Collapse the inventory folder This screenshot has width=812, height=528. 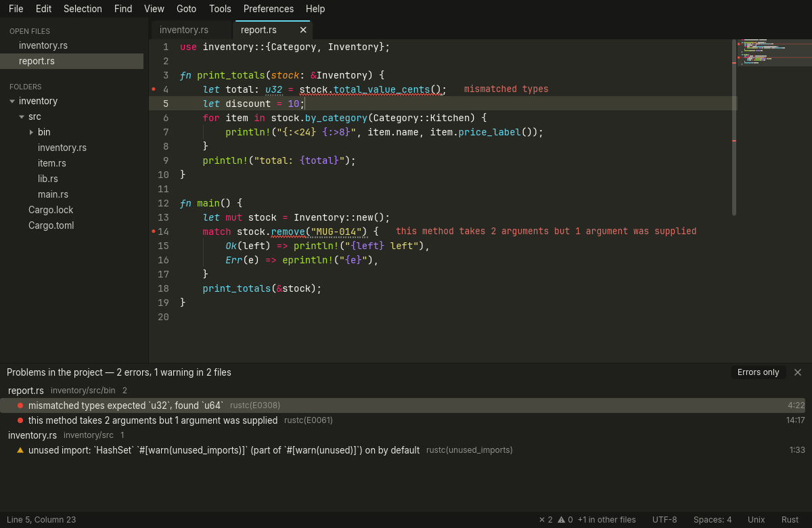(x=12, y=102)
